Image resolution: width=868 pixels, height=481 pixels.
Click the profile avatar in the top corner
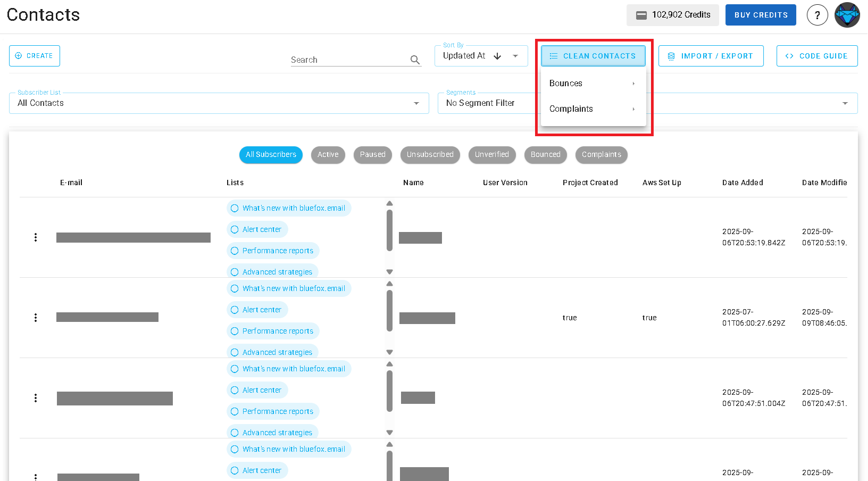847,15
